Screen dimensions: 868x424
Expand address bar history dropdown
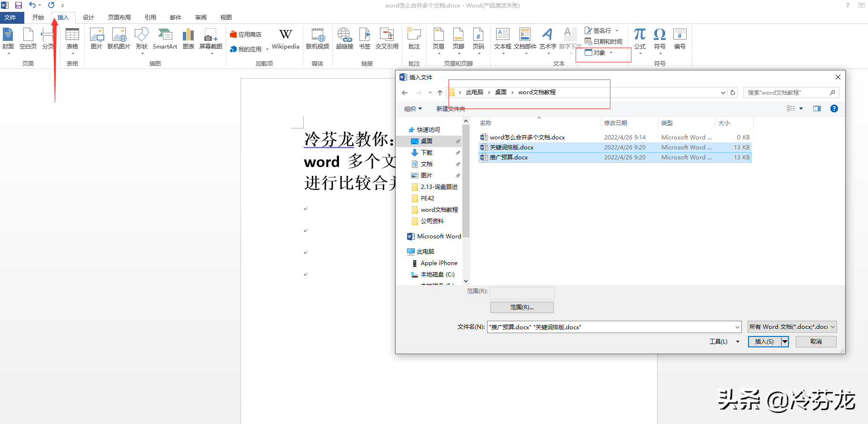click(723, 93)
